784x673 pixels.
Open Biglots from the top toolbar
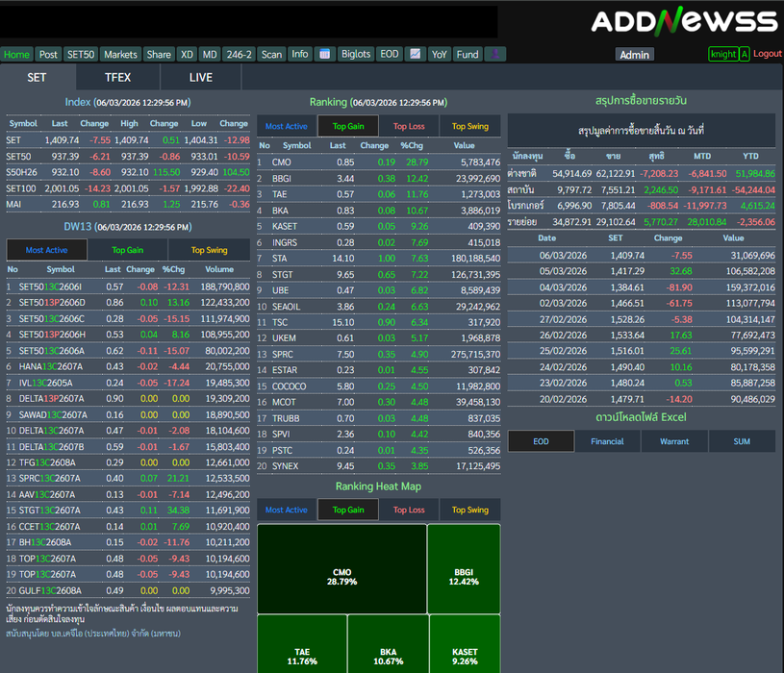(x=356, y=55)
